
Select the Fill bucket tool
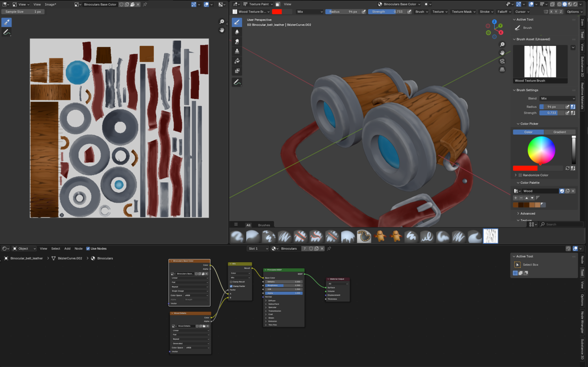(237, 61)
